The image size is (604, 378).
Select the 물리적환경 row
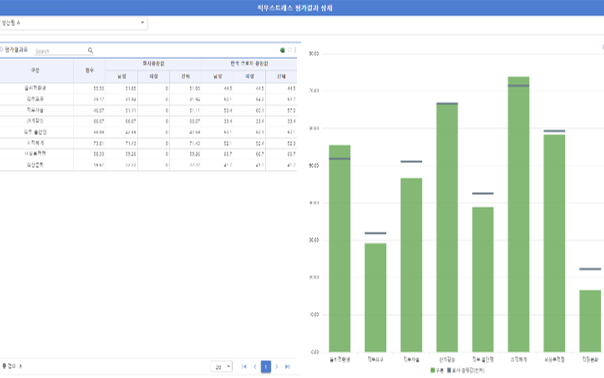point(148,88)
